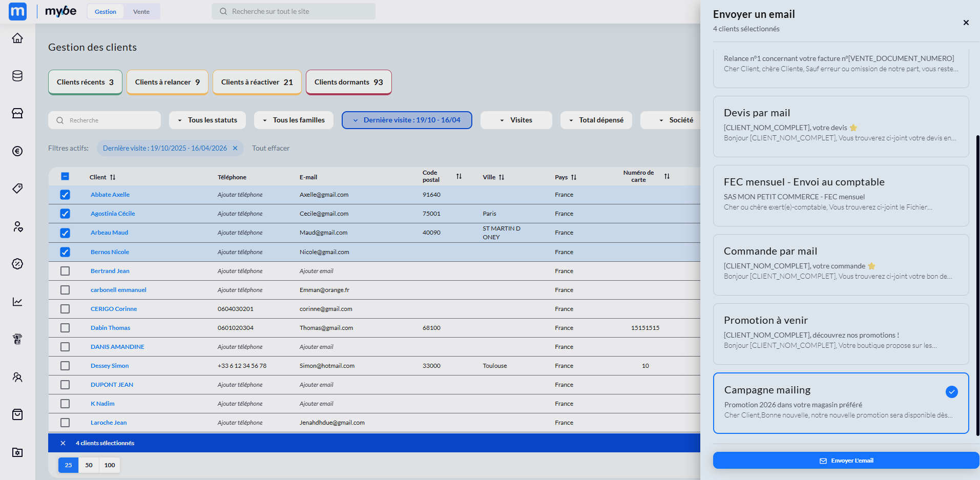
Task: Check the Dabin Thomas row checkbox
Action: coord(65,328)
